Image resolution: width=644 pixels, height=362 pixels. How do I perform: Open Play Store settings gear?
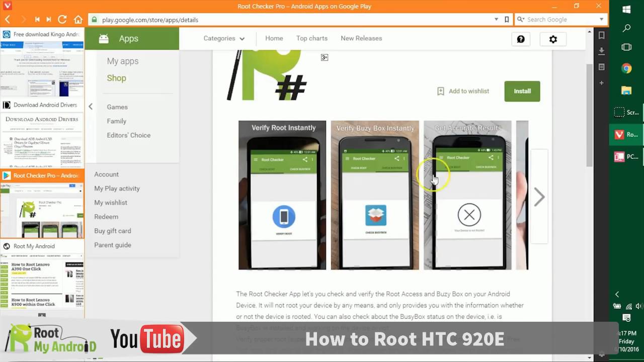[553, 39]
